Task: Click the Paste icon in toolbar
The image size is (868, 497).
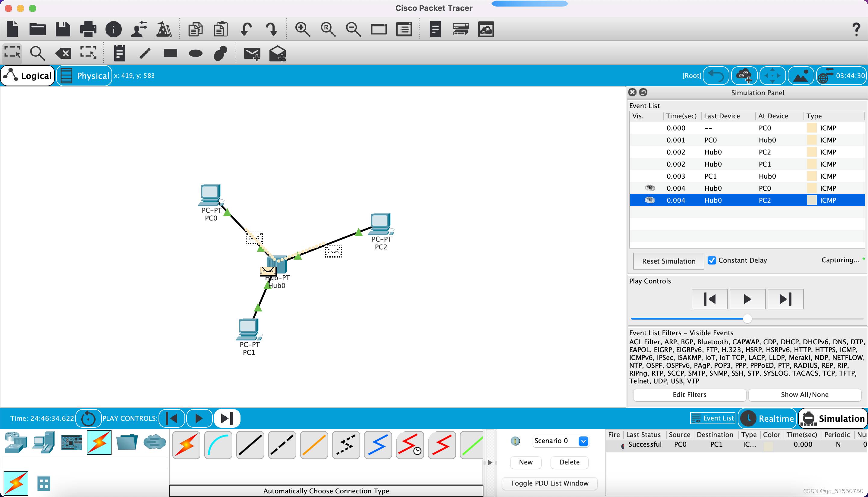Action: click(x=221, y=29)
